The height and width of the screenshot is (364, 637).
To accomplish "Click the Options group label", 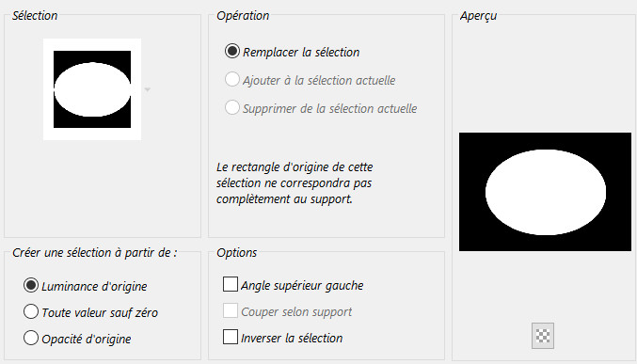I will pos(236,253).
